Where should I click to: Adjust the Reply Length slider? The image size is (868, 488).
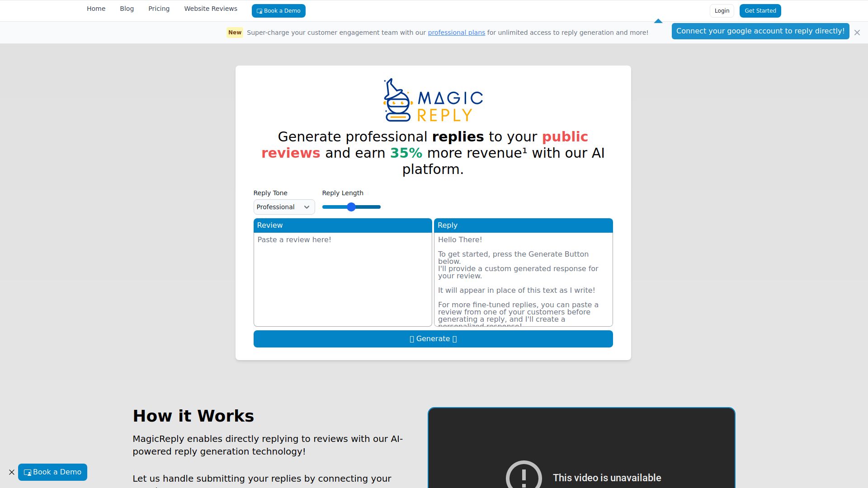pyautogui.click(x=351, y=206)
